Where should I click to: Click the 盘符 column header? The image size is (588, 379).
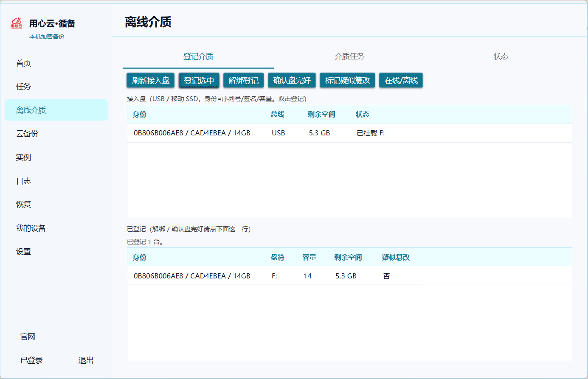point(278,257)
